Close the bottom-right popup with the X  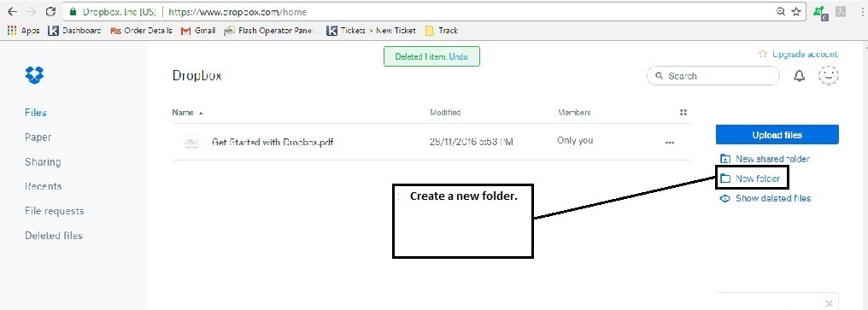click(829, 303)
